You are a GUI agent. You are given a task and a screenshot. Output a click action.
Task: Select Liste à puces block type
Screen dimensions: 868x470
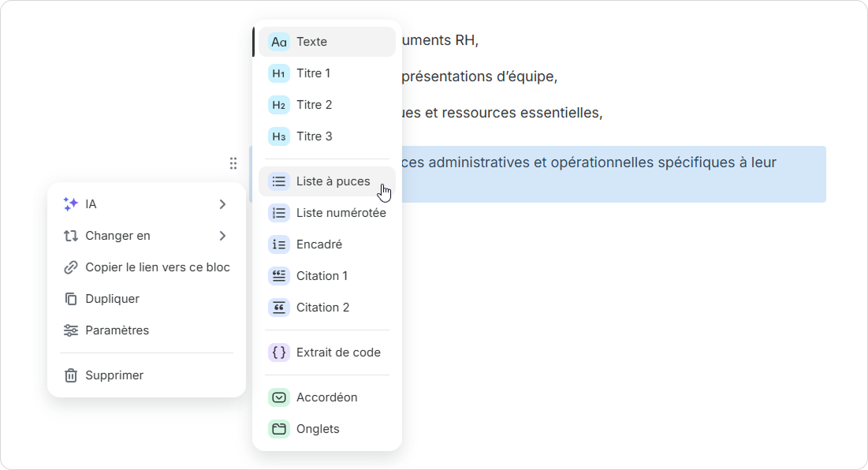tap(333, 181)
